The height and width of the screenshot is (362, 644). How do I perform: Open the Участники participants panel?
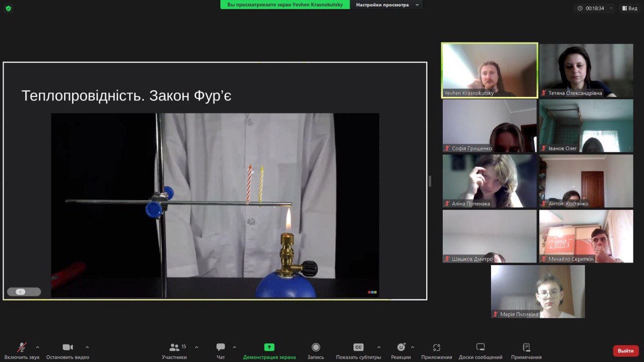point(175,351)
